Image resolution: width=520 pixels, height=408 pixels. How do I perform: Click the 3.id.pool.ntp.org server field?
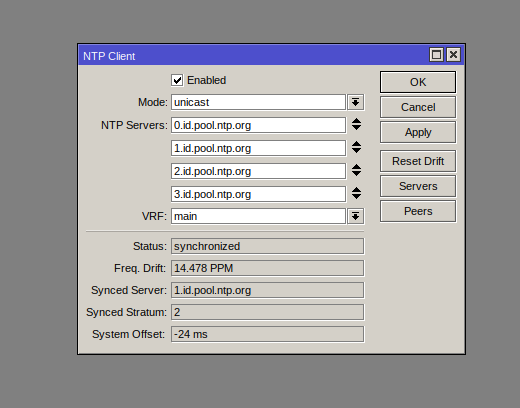coord(258,194)
